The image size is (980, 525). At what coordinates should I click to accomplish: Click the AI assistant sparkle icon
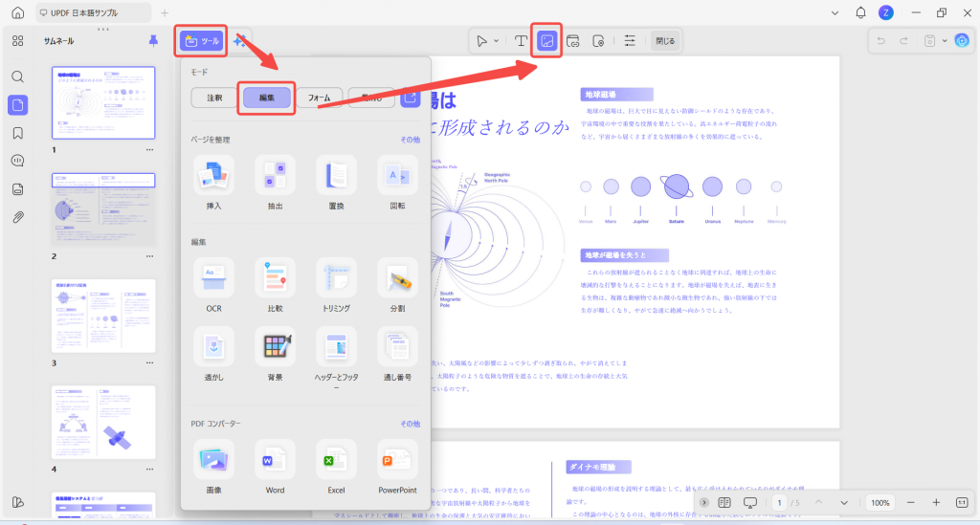[x=239, y=41]
